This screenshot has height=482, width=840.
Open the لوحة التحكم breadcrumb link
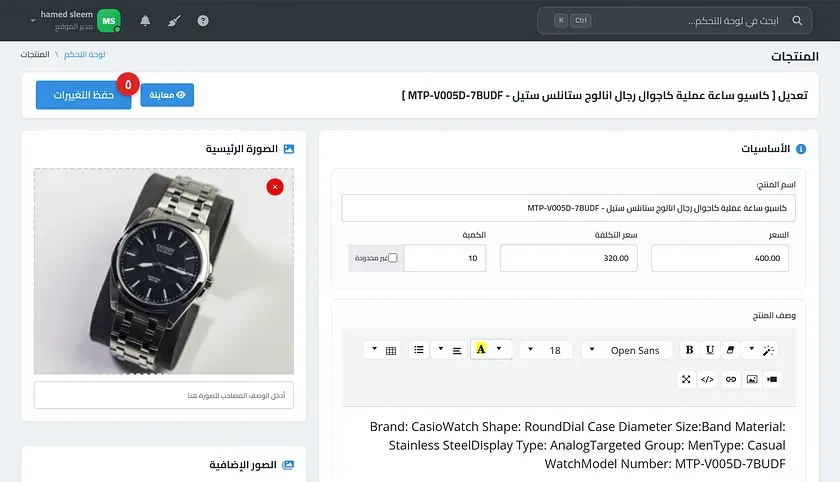85,55
